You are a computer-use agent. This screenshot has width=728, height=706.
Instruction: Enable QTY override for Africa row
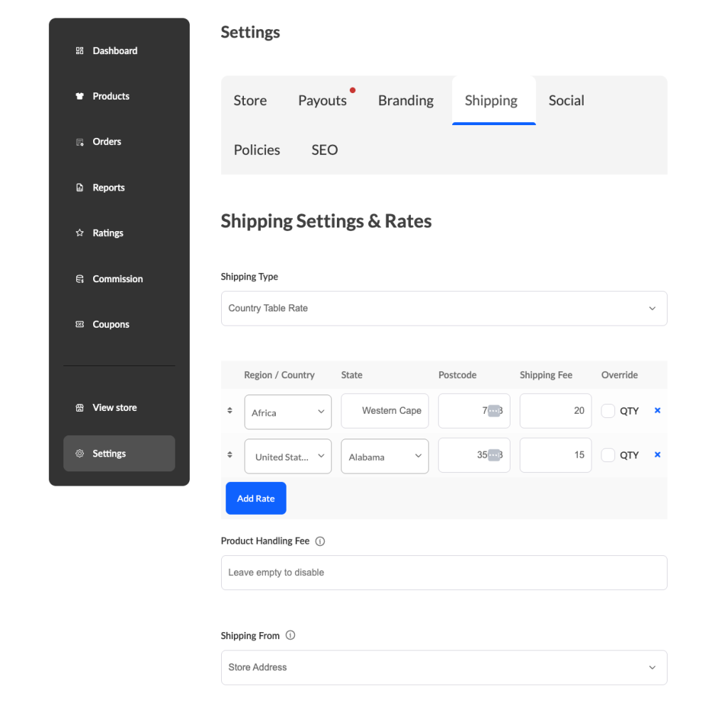[608, 411]
